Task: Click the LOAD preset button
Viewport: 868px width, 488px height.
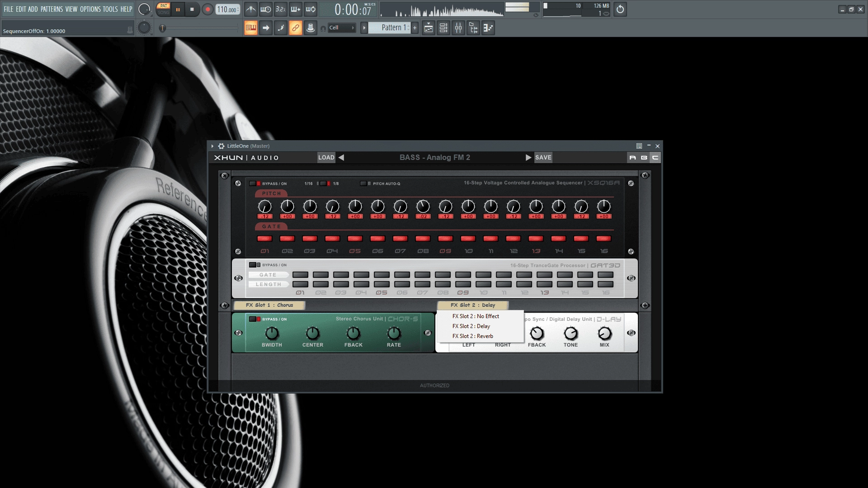Action: pyautogui.click(x=326, y=157)
